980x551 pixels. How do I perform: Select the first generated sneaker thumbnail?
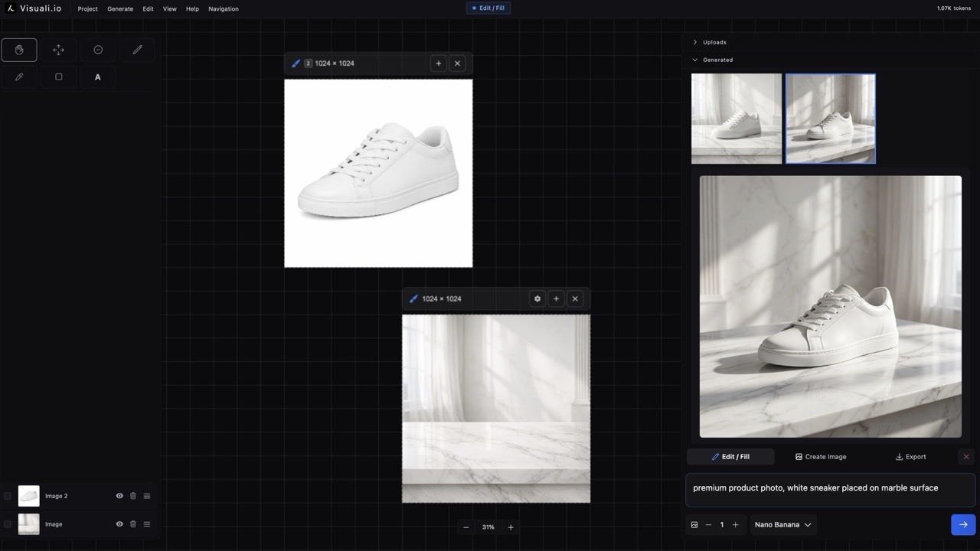tap(737, 119)
